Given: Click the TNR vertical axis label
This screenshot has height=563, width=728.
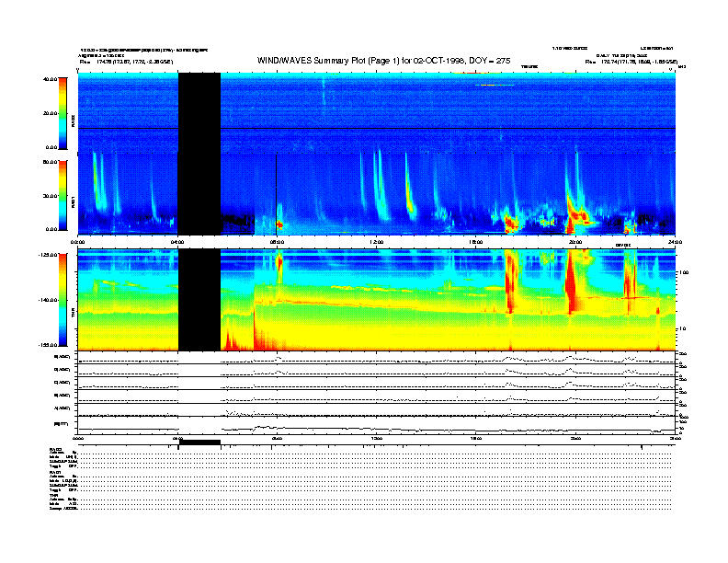Looking at the screenshot, I should point(73,315).
